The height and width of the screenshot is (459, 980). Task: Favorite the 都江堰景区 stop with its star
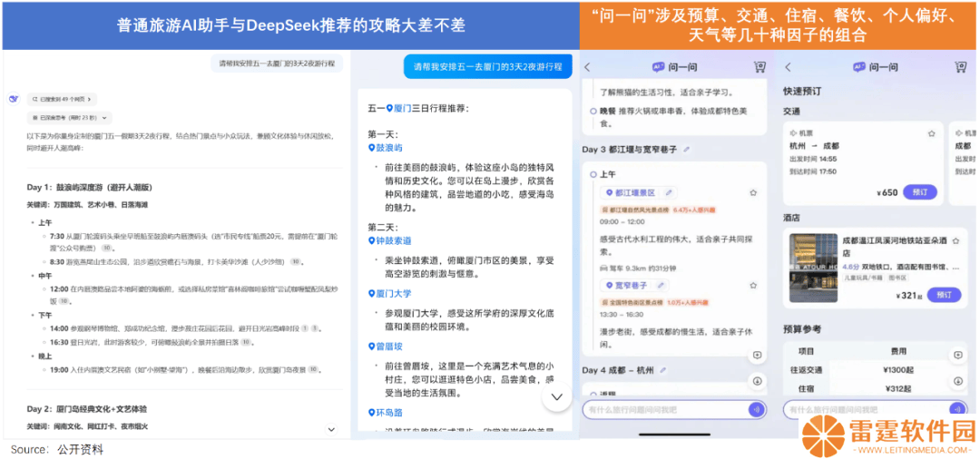coord(753,193)
